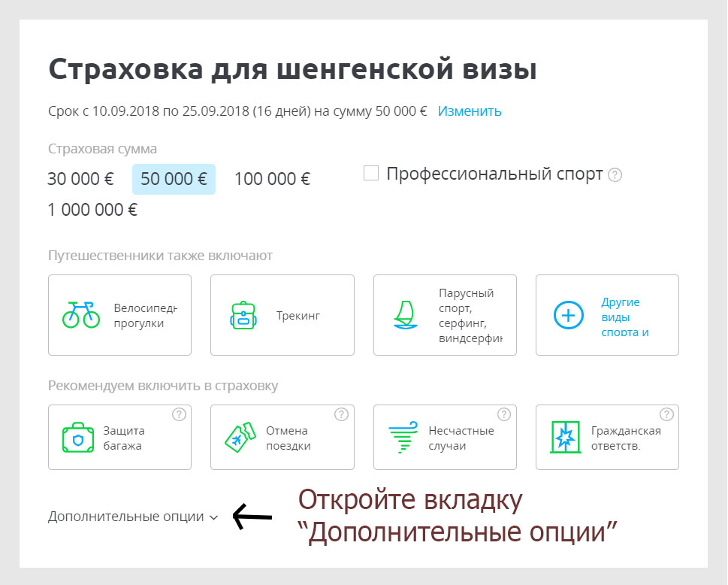This screenshot has width=728, height=585.
Task: Click the trip dates text Срок с 10.09.2018
Action: (x=237, y=111)
